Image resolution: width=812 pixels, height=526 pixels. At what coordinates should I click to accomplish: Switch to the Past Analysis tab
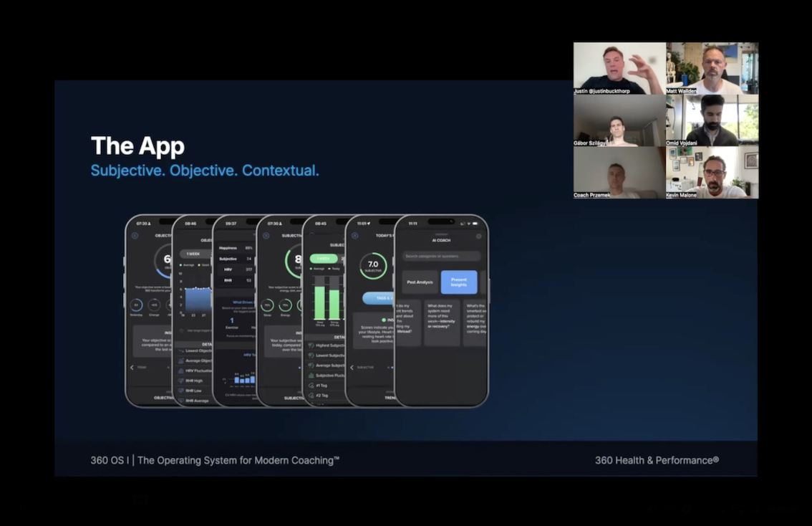coord(420,282)
